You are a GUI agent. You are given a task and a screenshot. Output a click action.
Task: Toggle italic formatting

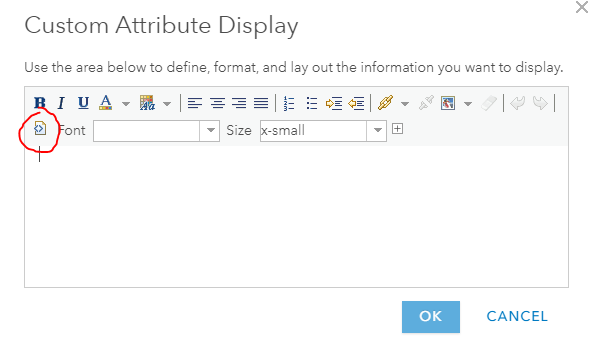(61, 103)
